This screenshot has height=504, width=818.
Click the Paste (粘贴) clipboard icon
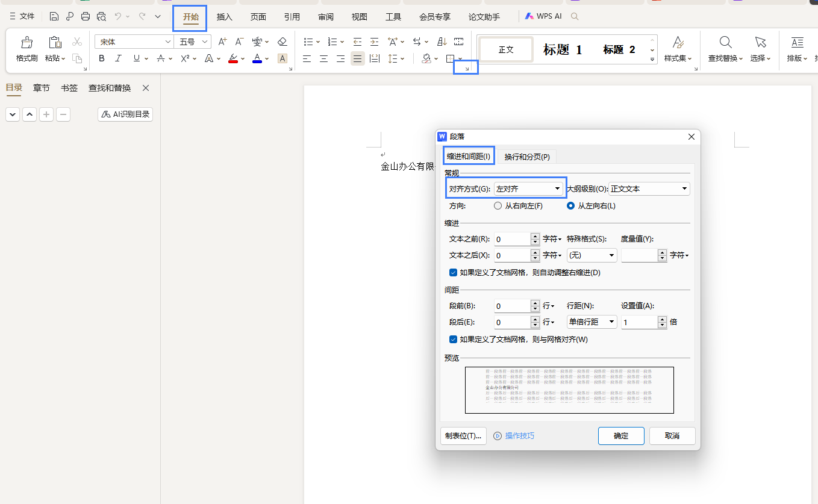pos(55,42)
